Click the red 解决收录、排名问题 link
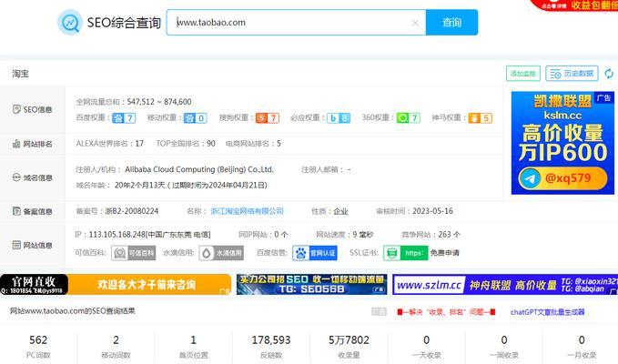The height and width of the screenshot is (364, 618). click(446, 312)
